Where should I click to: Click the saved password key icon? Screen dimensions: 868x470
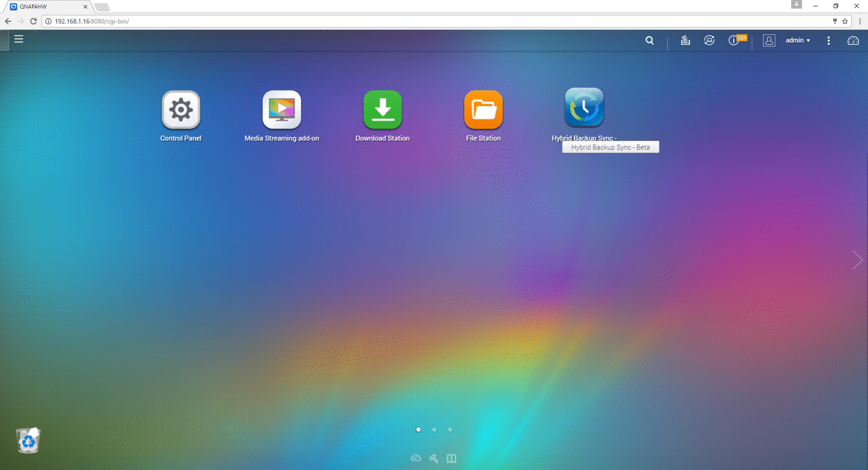coord(835,21)
